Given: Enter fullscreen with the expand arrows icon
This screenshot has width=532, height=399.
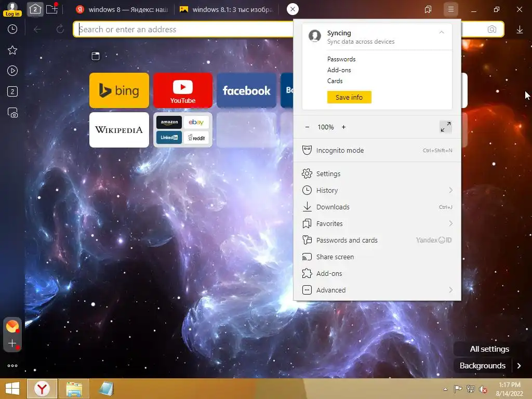Looking at the screenshot, I should coord(445,127).
